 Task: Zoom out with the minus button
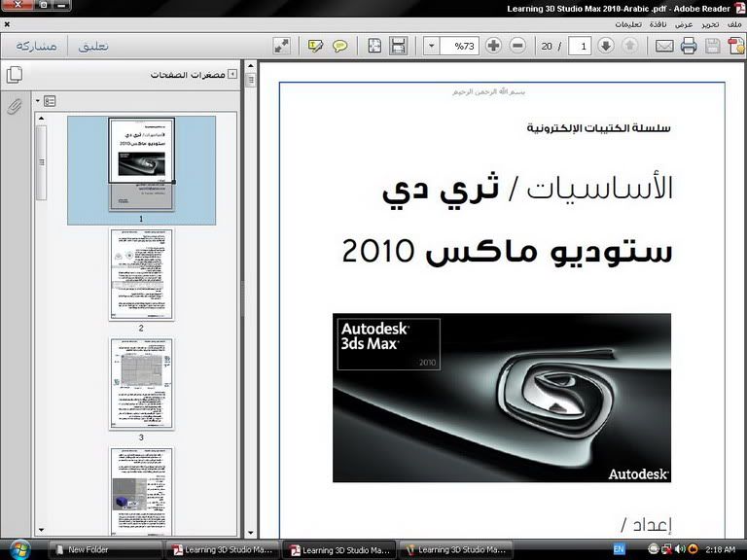point(517,46)
